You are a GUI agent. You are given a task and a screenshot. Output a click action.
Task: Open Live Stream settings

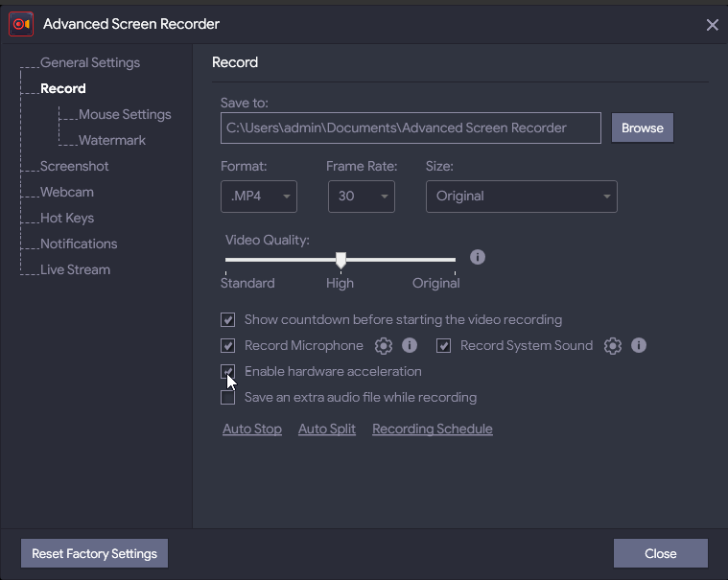click(x=75, y=269)
